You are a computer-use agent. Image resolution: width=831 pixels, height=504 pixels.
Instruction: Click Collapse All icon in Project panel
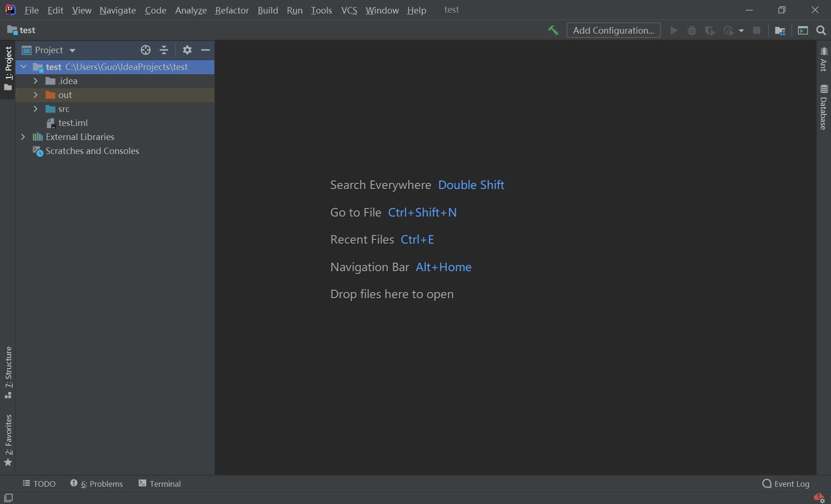coord(164,50)
